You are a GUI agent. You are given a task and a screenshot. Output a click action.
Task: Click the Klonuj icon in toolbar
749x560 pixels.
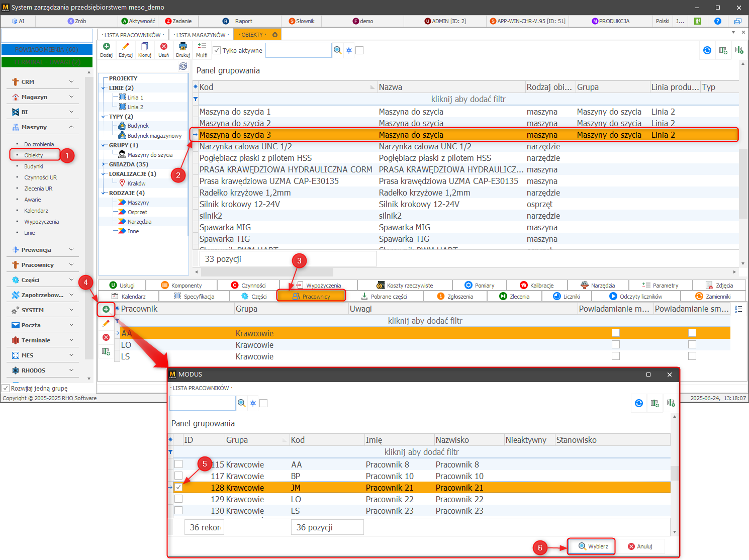point(145,47)
